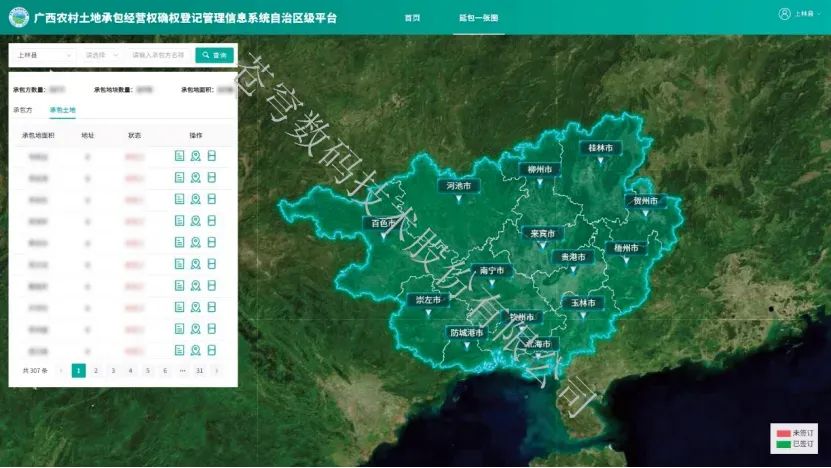Open details document icon in last table row
Image resolution: width=831 pixels, height=468 pixels.
pos(180,350)
